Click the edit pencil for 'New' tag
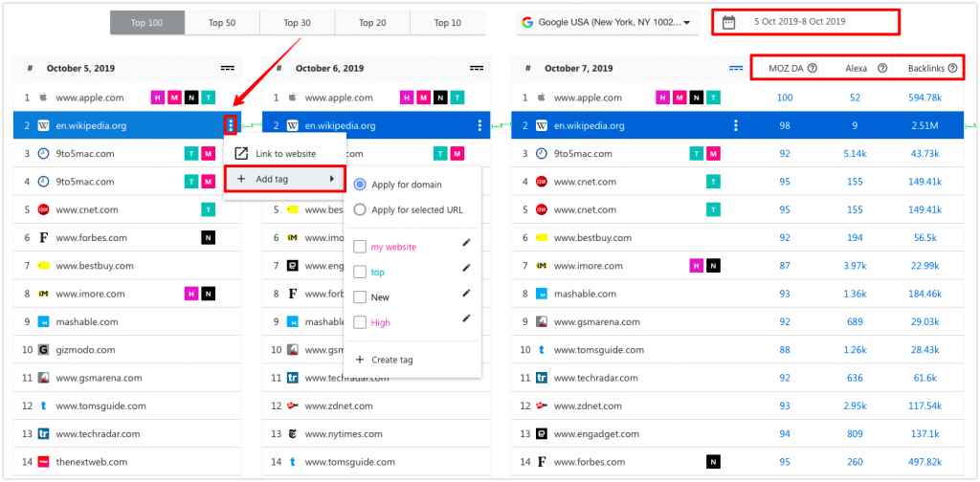 pos(466,293)
